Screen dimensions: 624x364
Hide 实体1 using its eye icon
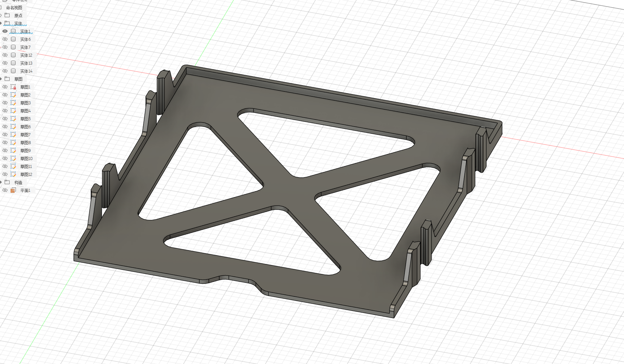5,31
